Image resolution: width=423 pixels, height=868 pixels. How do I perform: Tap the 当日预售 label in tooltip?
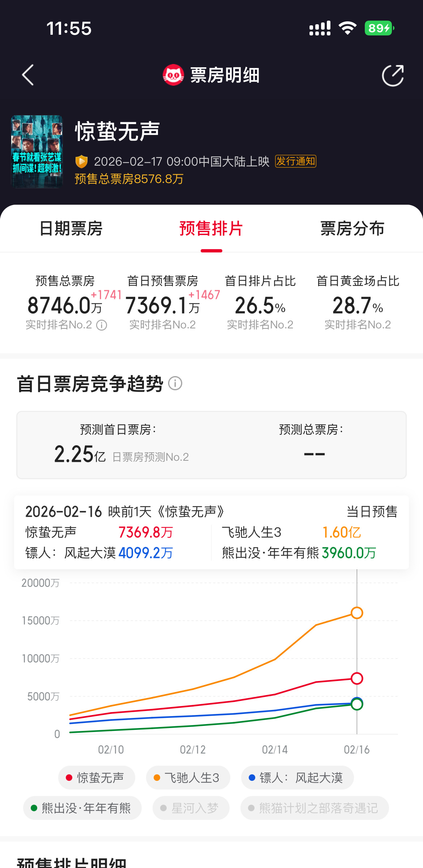pyautogui.click(x=372, y=512)
